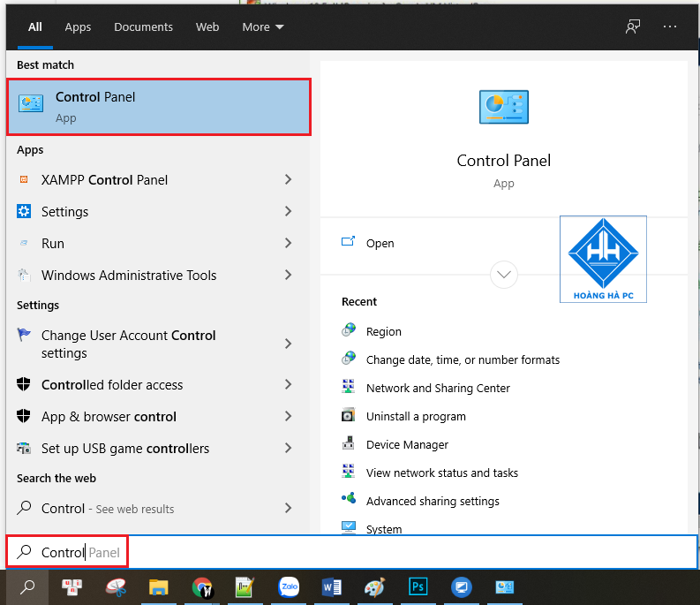This screenshot has width=700, height=605.
Task: Select Change User Account Control settings text
Action: (128, 344)
